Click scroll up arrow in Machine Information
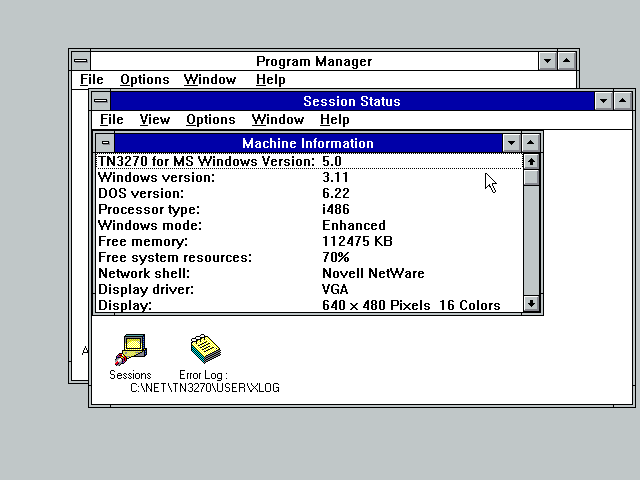The image size is (640, 480). coord(531,162)
